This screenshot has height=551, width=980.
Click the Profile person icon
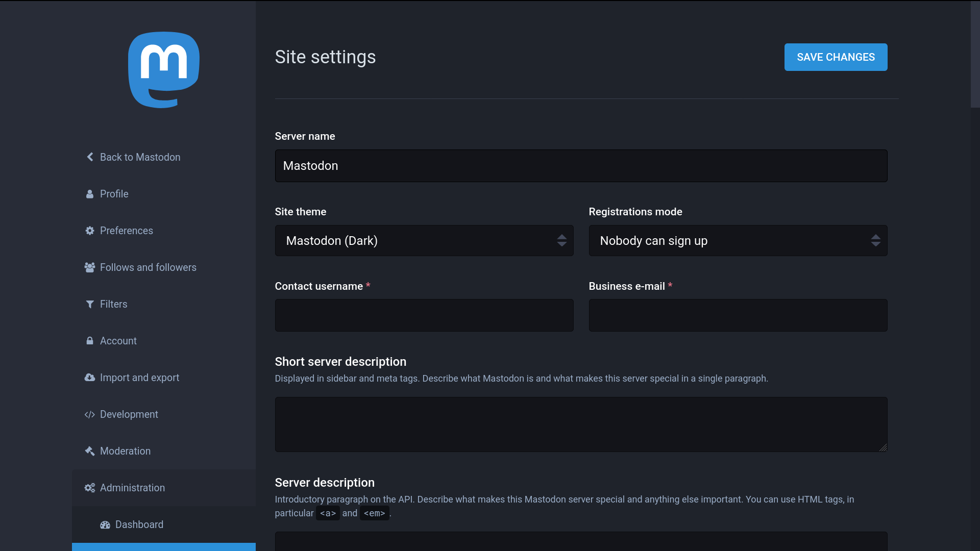90,194
